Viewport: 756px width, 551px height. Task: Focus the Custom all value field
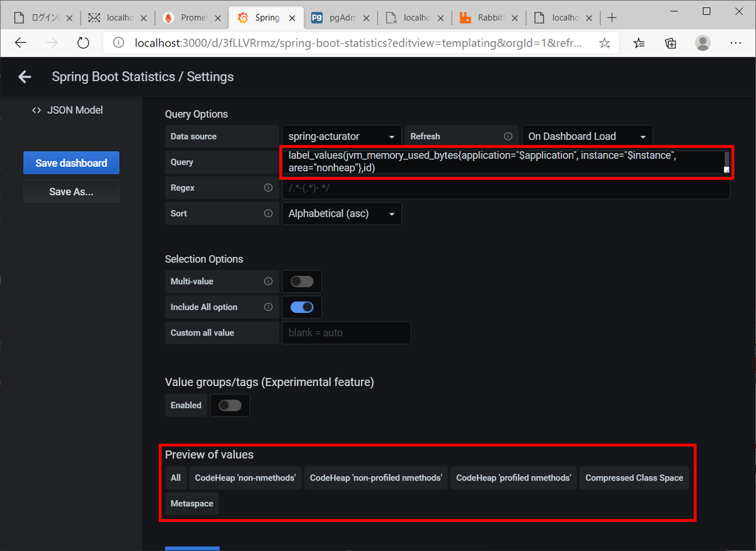(x=346, y=333)
